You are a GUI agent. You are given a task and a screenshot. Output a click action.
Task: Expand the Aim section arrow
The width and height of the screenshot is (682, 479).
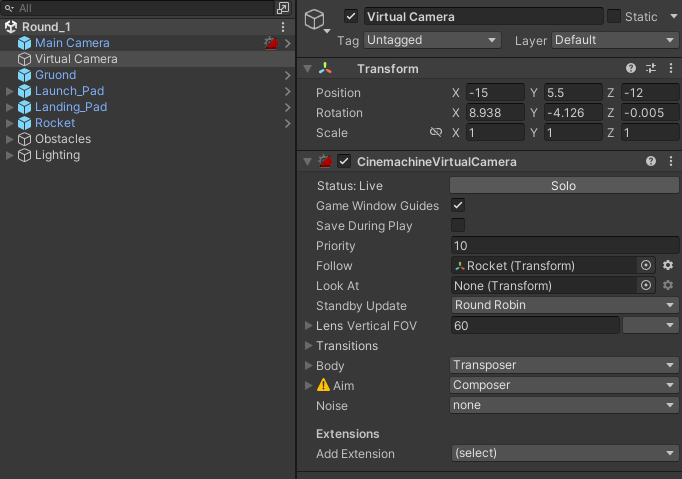click(x=308, y=385)
